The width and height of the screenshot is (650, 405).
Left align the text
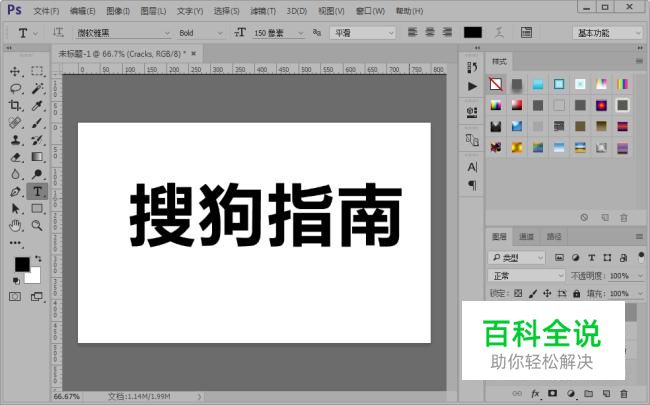click(x=412, y=32)
